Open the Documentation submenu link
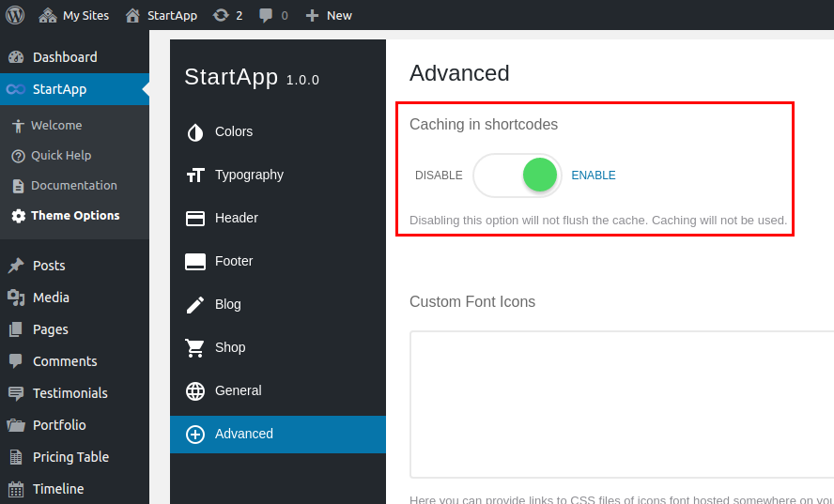Screen dimensions: 834x504 coord(74,186)
